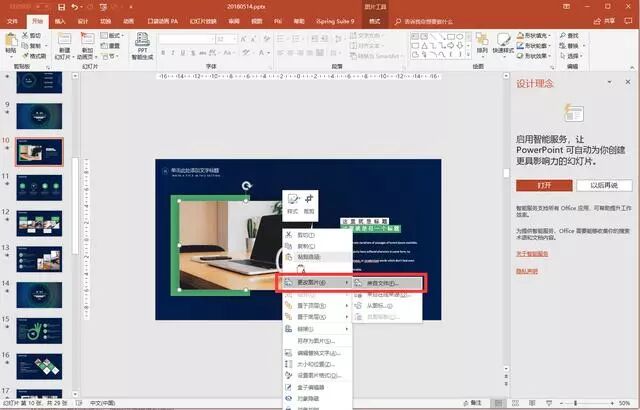The width and height of the screenshot is (640, 410).
Task: Click the Arrange button in drawing group
Action: (x=482, y=44)
